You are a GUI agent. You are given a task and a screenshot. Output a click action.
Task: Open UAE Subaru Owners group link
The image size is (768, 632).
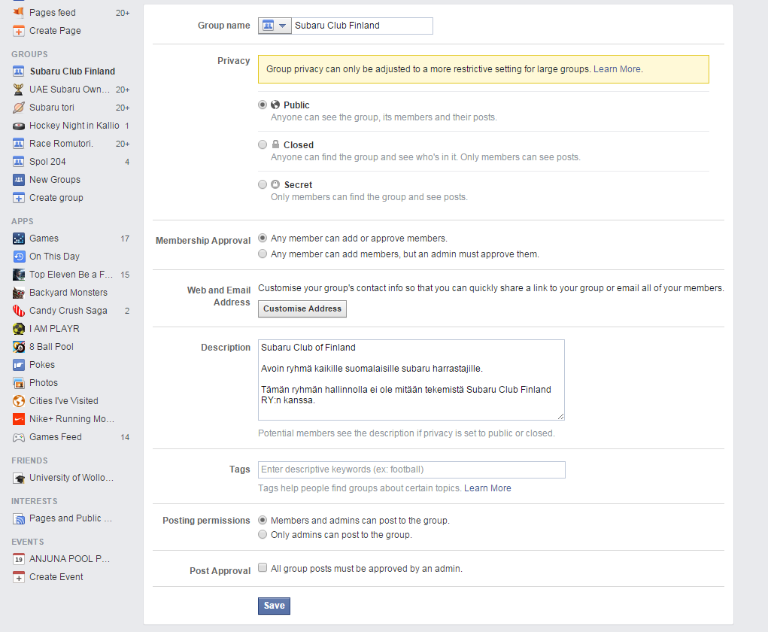(71, 90)
